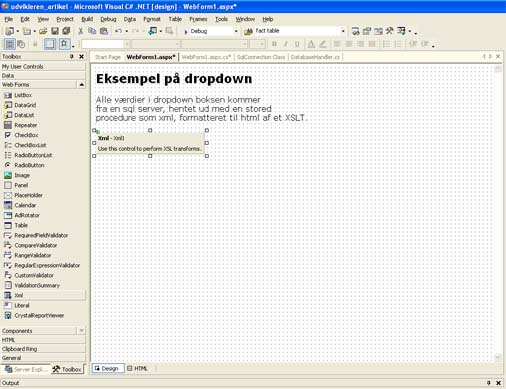506x389 pixels.
Task: Open the Debug configuration dropdown
Action: tap(212, 31)
